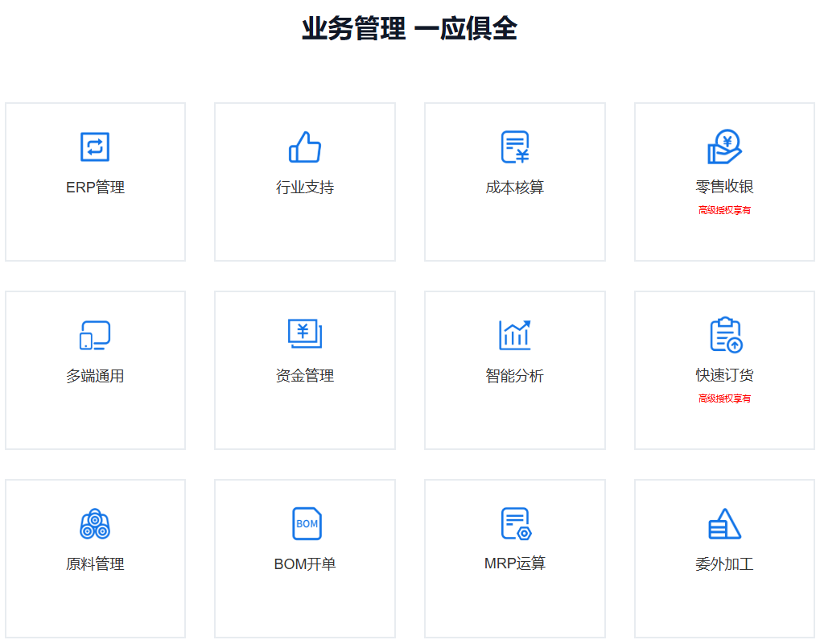The width and height of the screenshot is (820, 644).
Task: Click the 委外加工 text label
Action: pyautogui.click(x=724, y=564)
